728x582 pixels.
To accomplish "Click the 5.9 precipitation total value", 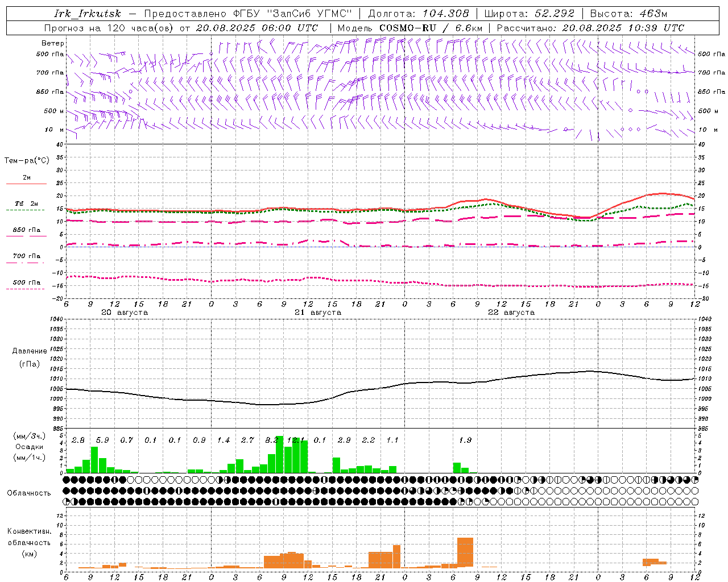I will (x=102, y=440).
